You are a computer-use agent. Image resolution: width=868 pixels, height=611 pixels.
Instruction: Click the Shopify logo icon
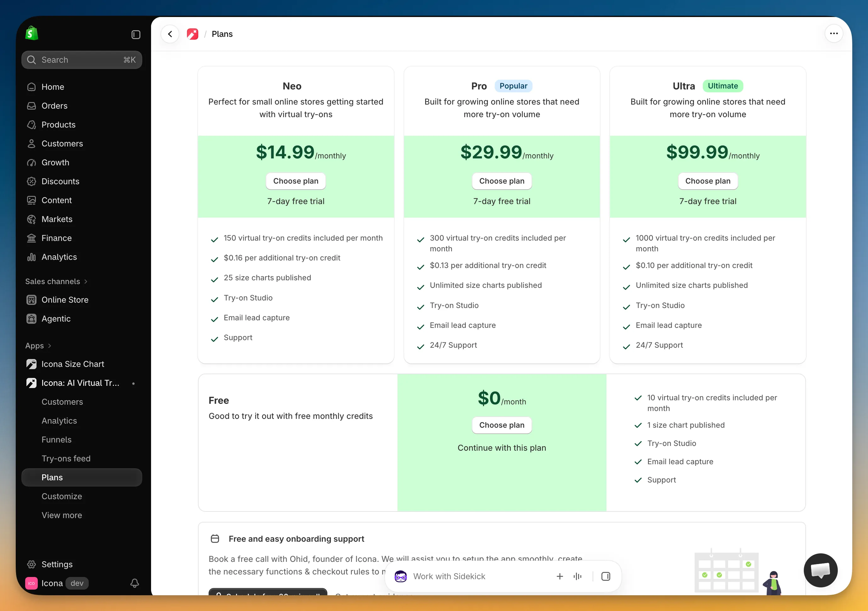click(x=32, y=33)
